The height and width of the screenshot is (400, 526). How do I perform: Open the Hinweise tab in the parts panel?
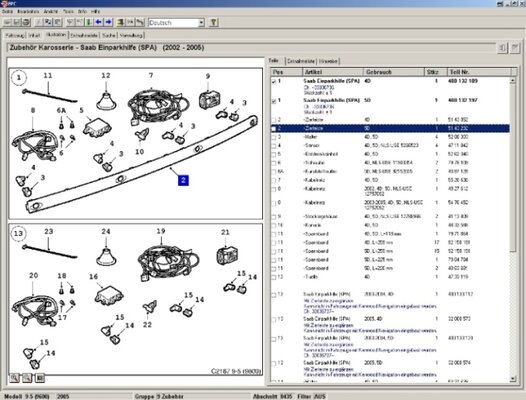click(x=328, y=61)
